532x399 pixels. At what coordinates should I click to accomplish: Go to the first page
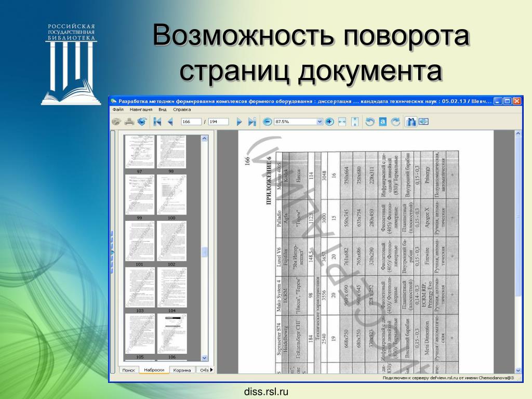157,122
